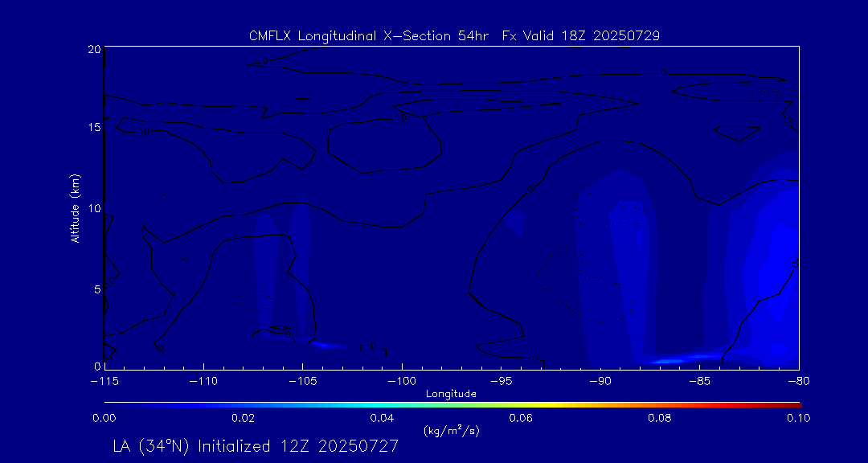Click the Longitude x-axis label
The image size is (868, 463).
452,394
